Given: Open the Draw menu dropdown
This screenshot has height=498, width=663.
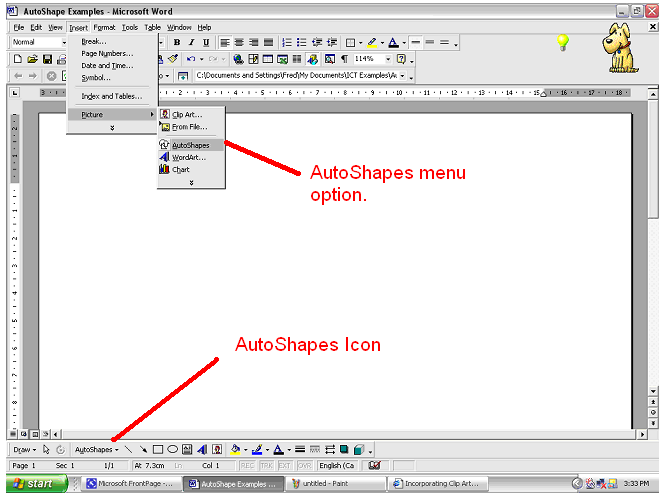Looking at the screenshot, I should (x=25, y=449).
